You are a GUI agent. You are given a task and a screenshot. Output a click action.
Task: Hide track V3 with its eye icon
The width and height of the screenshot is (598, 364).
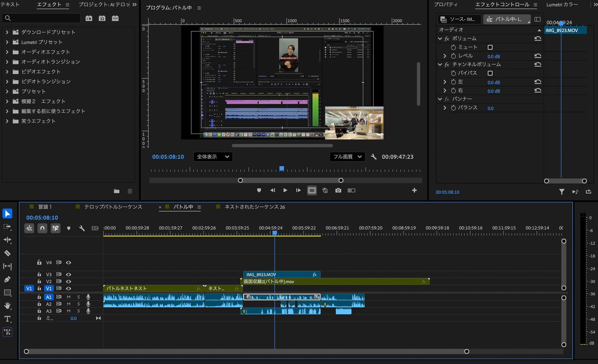click(69, 274)
